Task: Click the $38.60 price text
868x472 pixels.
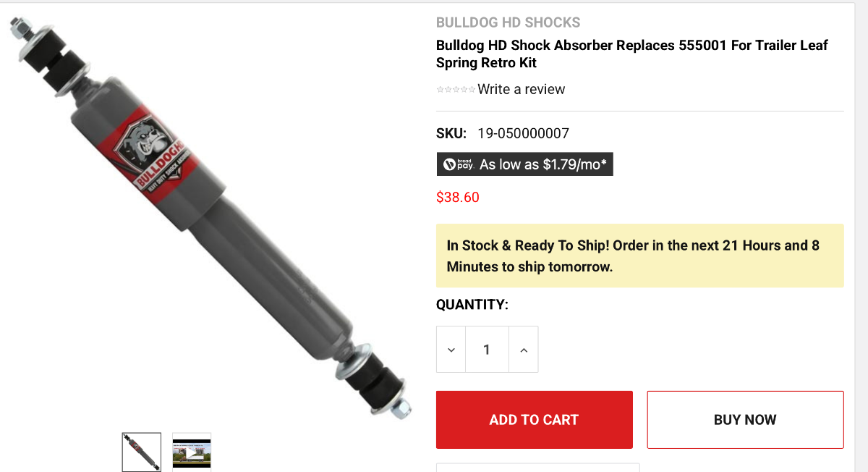Action: point(458,197)
